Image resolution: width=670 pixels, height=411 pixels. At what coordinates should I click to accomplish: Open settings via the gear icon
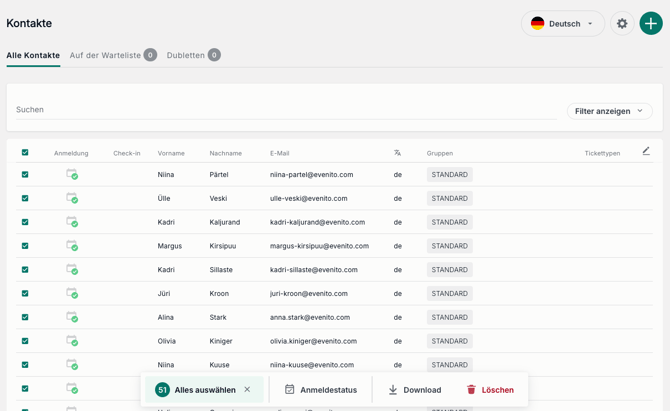[x=622, y=23]
